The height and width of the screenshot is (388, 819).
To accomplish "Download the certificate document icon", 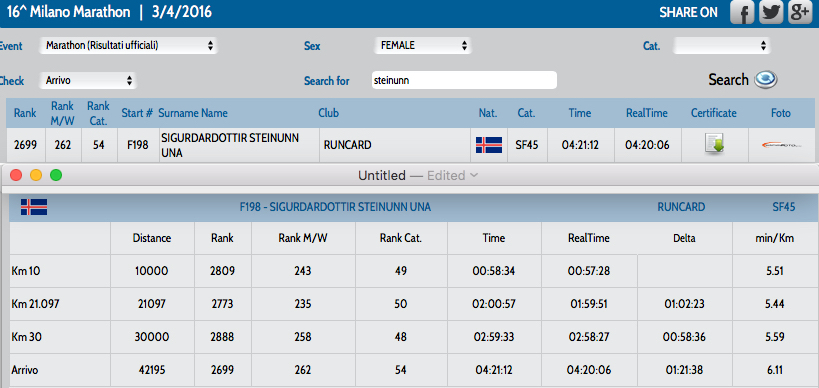I will coord(713,144).
